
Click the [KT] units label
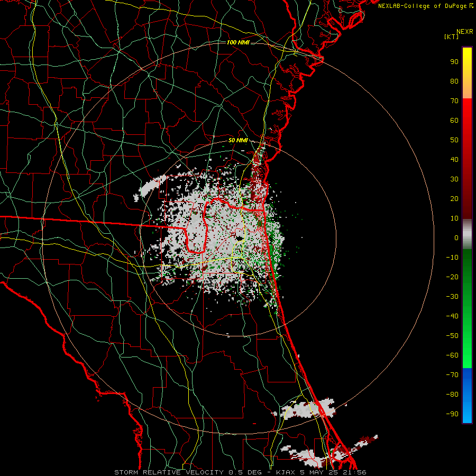point(452,36)
